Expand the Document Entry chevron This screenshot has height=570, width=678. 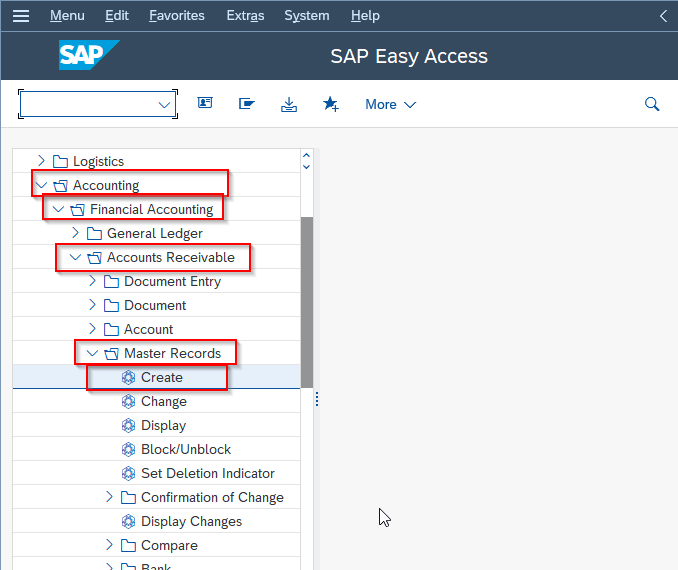(92, 281)
